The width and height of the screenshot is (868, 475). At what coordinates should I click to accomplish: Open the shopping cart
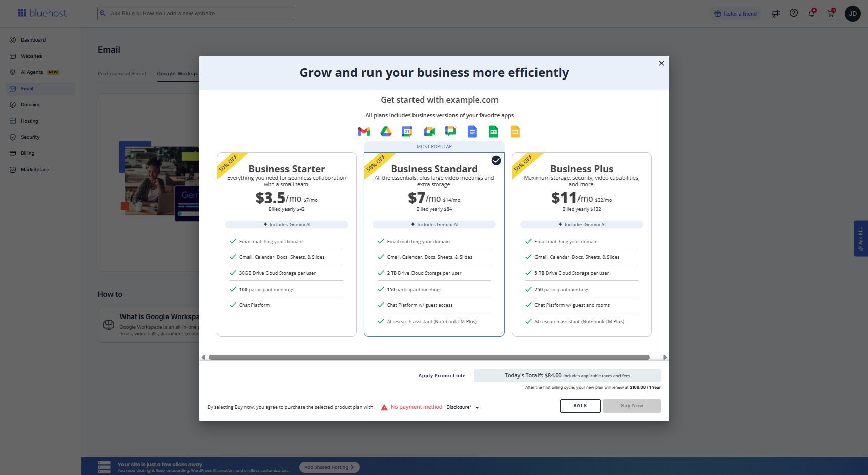pyautogui.click(x=831, y=13)
